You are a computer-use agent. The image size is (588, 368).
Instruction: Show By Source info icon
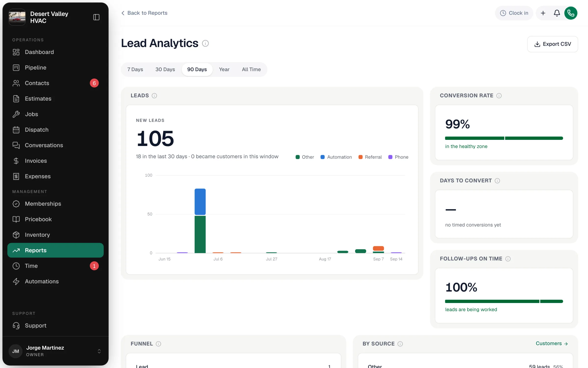[x=400, y=344]
